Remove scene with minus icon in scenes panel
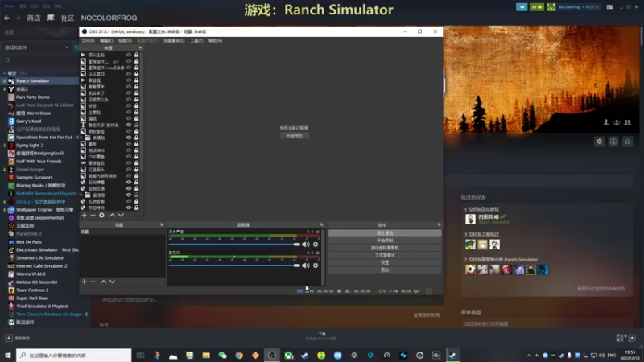 (x=93, y=282)
